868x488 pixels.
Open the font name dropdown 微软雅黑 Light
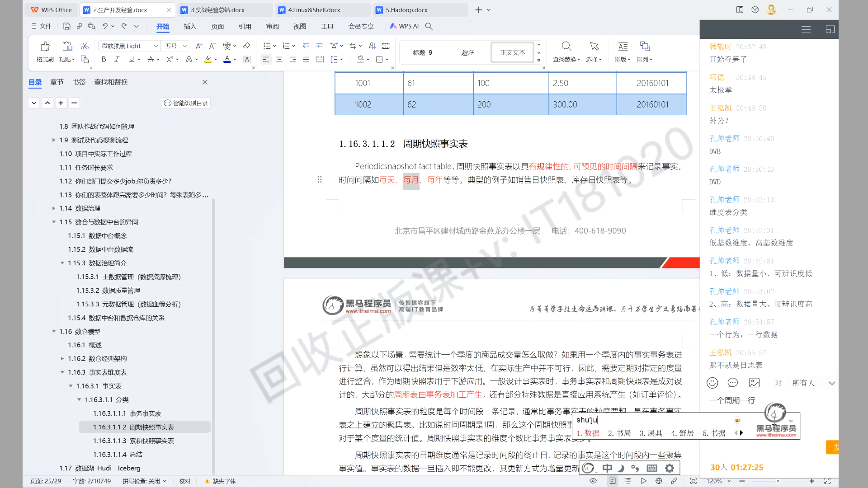coord(156,46)
